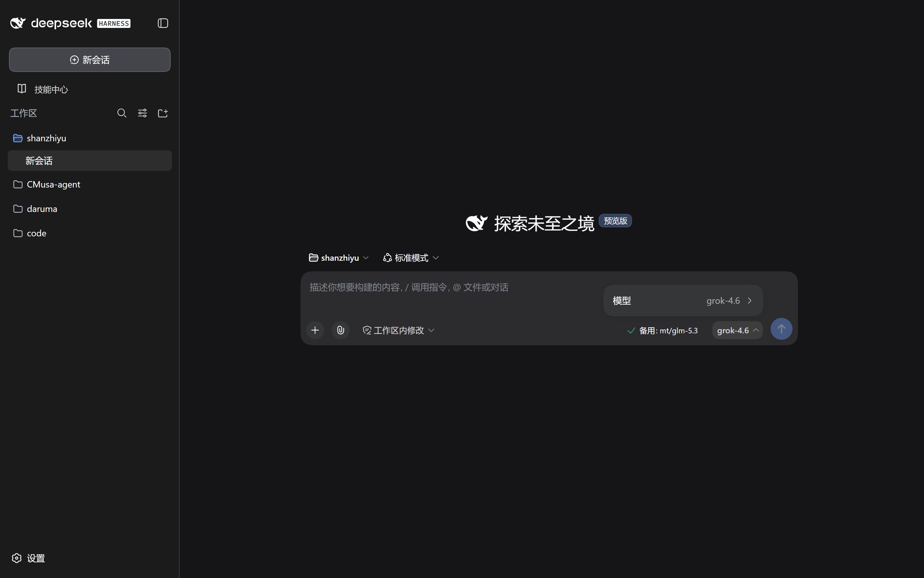This screenshot has height=578, width=924.
Task: Search workspaces with the magnifier icon
Action: (x=121, y=113)
